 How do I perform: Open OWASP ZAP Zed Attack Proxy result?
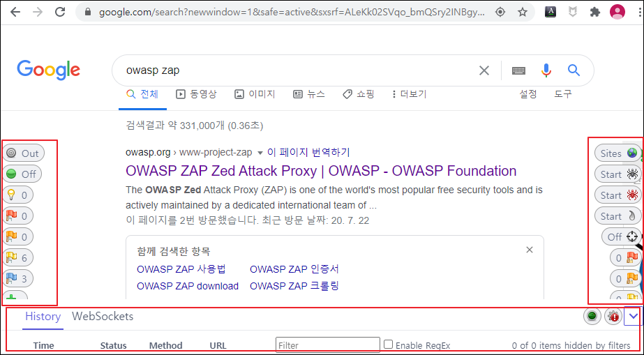pos(321,171)
